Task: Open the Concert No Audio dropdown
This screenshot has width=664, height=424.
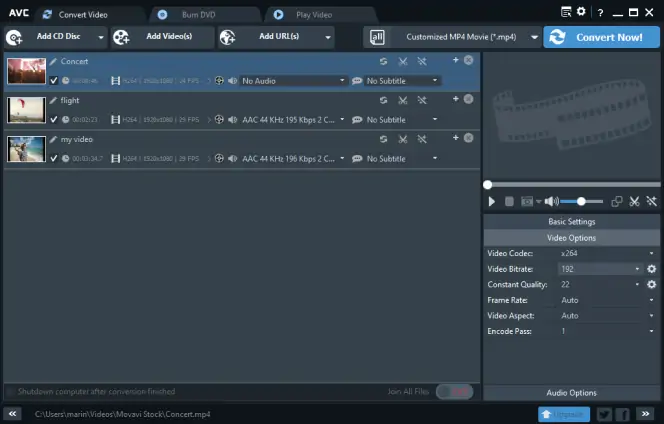Action: (x=293, y=81)
